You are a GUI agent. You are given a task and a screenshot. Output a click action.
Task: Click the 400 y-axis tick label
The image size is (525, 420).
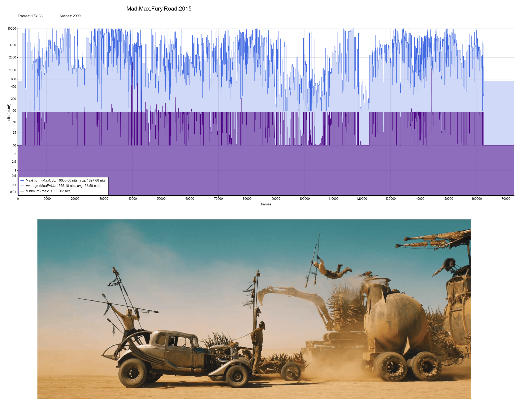pyautogui.click(x=13, y=87)
